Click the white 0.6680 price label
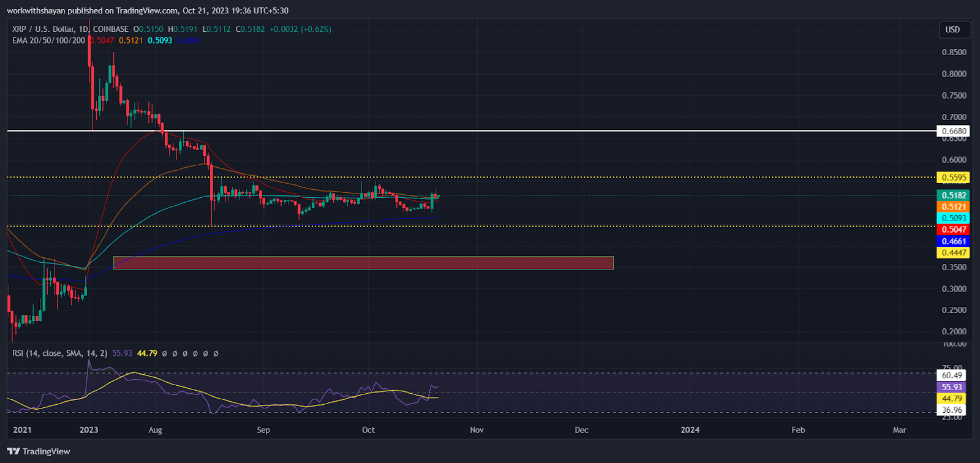 pos(954,131)
